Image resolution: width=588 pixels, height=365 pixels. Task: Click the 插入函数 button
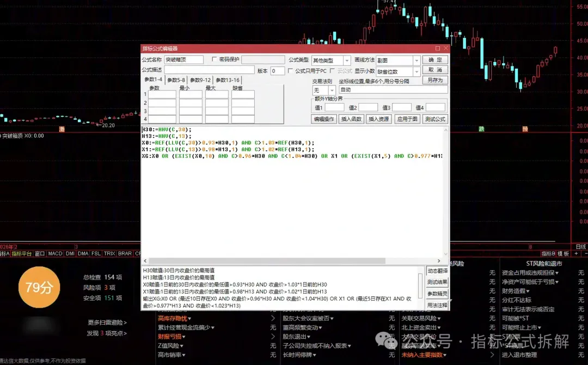click(x=351, y=119)
